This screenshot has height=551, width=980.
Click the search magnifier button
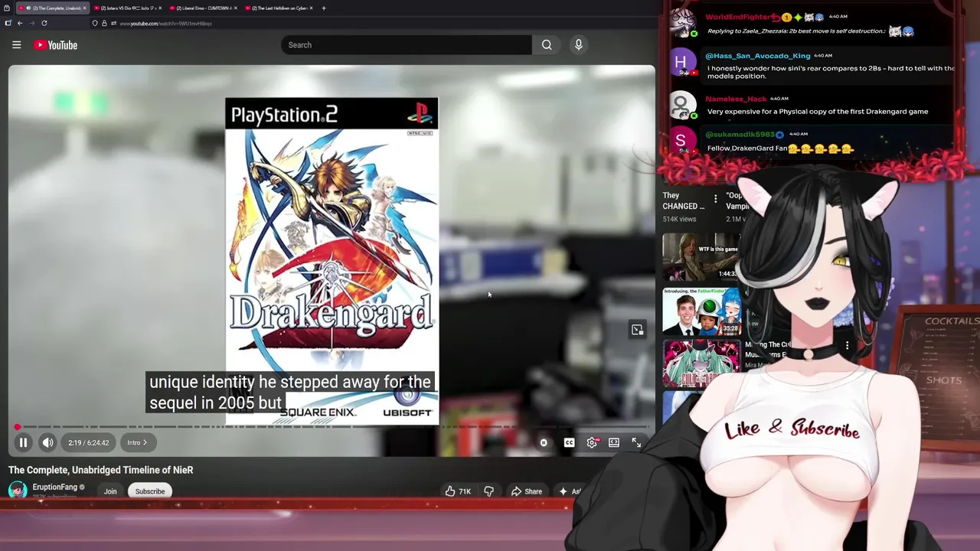point(547,45)
